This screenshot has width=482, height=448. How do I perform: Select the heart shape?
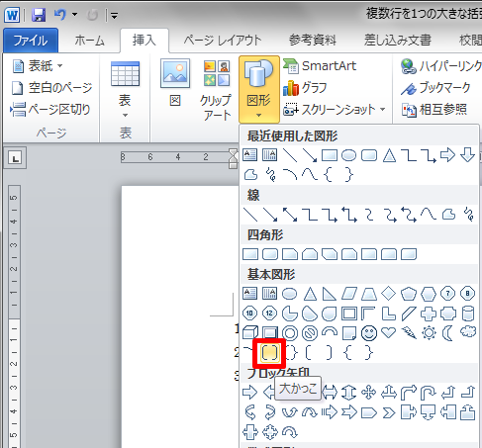pyautogui.click(x=388, y=332)
